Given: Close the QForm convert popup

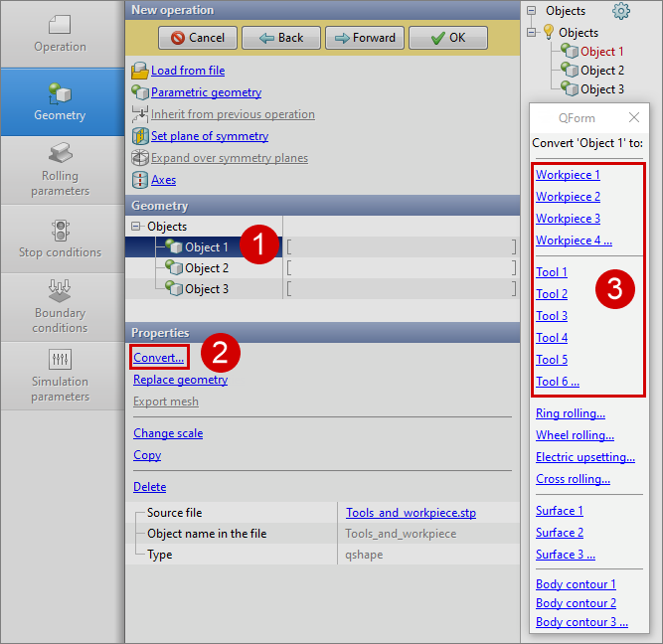Looking at the screenshot, I should click(634, 117).
